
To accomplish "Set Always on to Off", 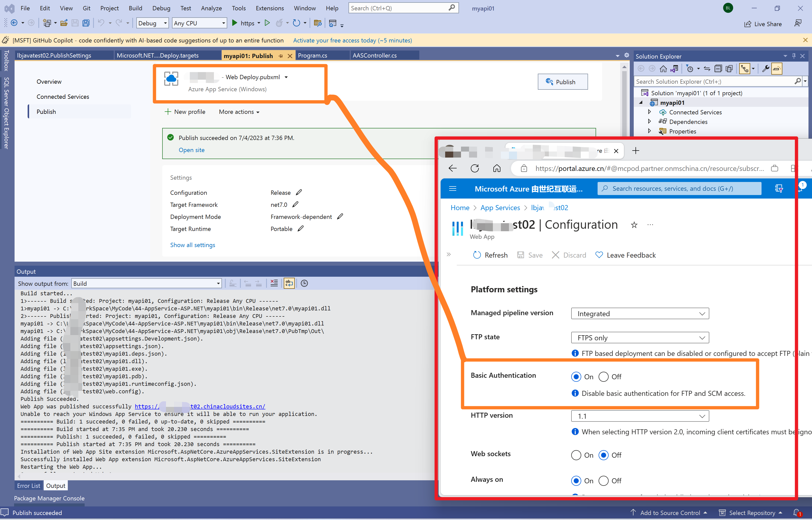I will [604, 481].
